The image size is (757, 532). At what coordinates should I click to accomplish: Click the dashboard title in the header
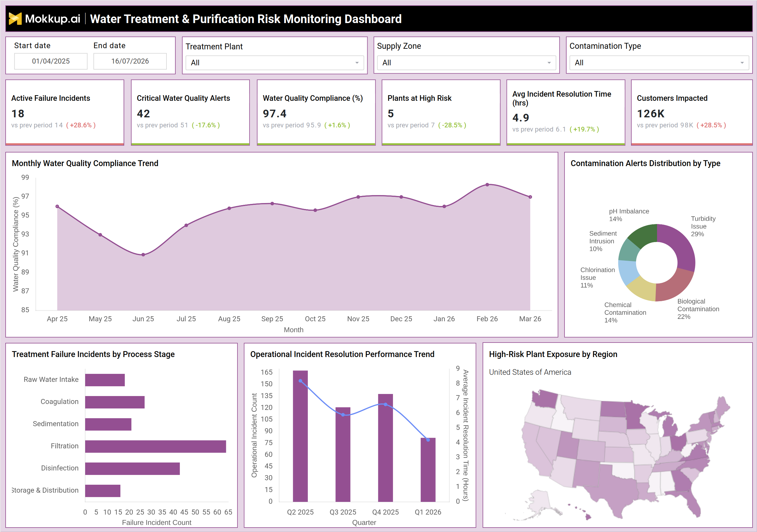[x=246, y=19]
